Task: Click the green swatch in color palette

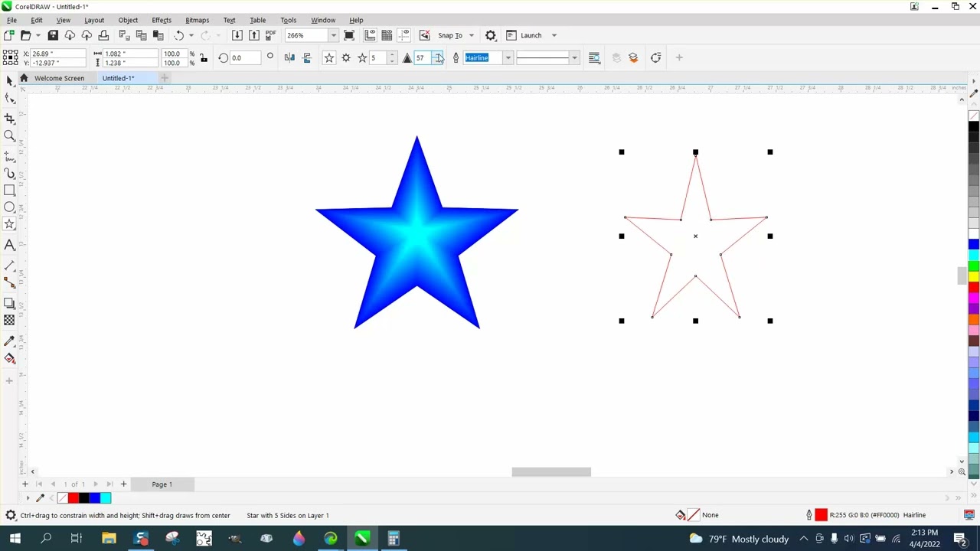Action: (x=974, y=266)
